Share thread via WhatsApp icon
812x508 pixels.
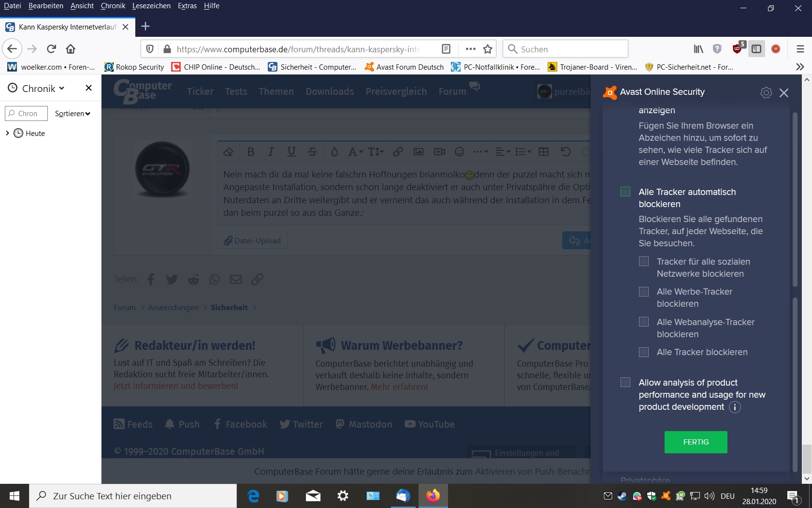[x=215, y=279]
